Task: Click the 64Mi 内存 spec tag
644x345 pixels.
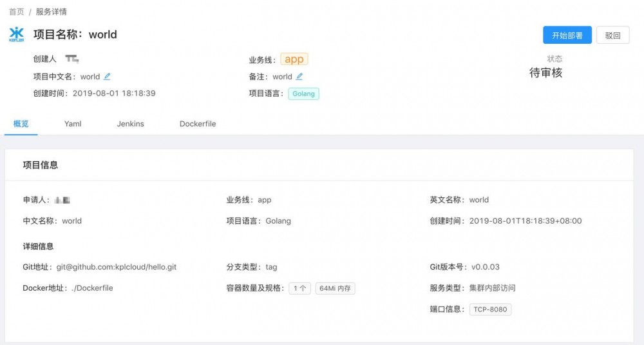Action: point(335,288)
